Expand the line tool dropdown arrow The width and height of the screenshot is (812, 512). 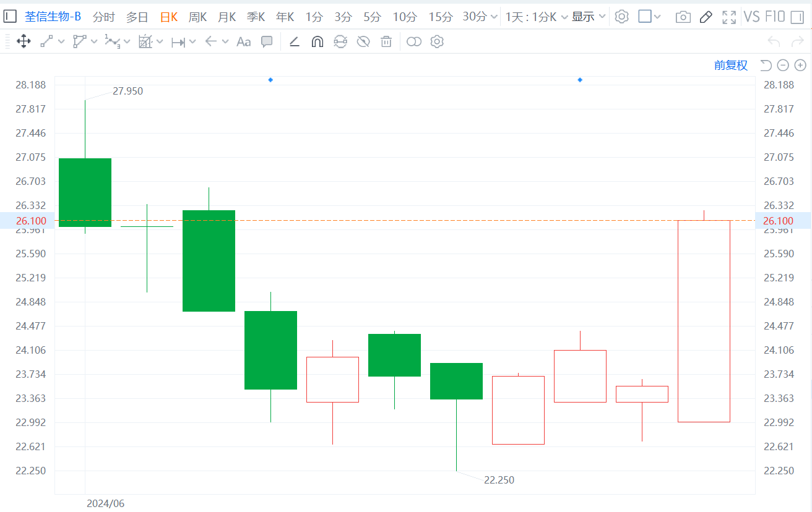(61, 42)
